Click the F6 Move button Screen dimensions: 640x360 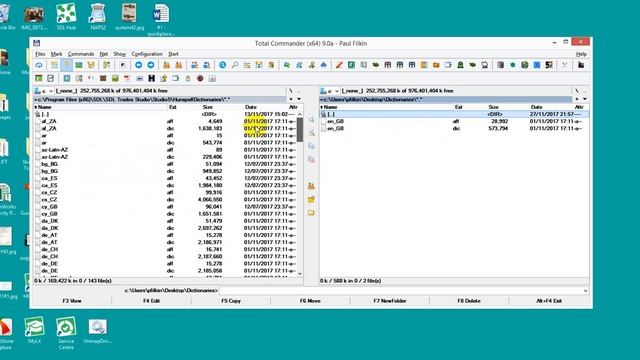tap(310, 301)
